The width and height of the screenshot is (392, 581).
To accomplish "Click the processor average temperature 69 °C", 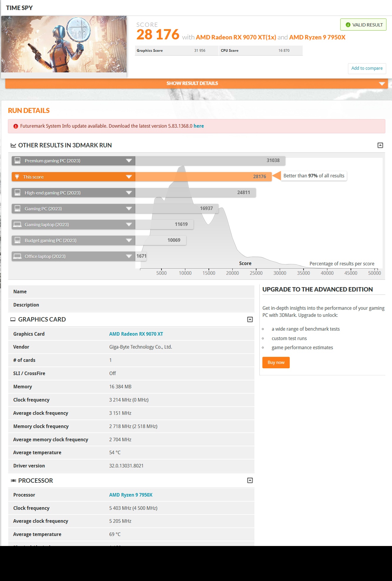I will tap(115, 534).
